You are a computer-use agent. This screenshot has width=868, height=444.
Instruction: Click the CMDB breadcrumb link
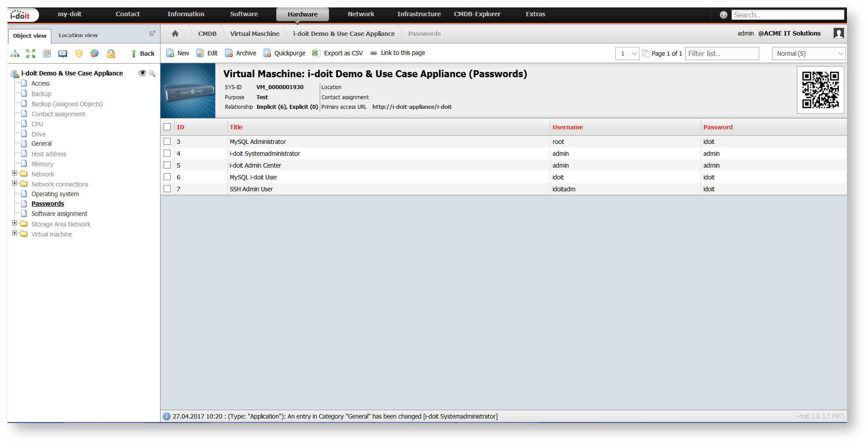tap(207, 34)
